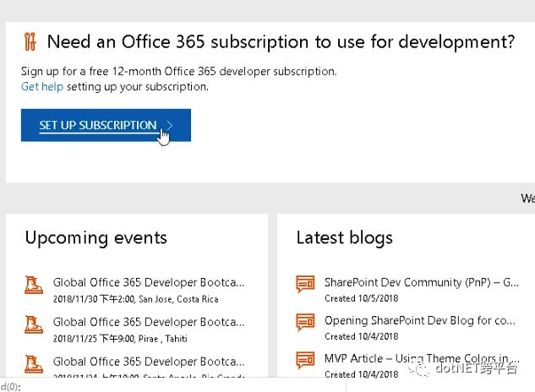
Task: Click the tools icon beside the subscription heading
Action: point(30,42)
